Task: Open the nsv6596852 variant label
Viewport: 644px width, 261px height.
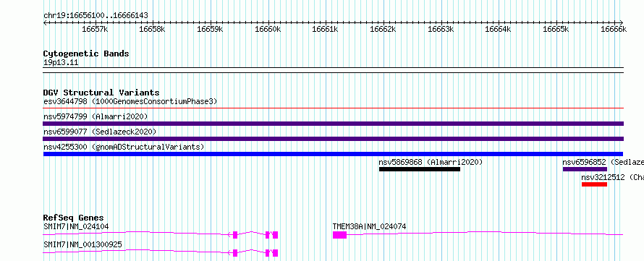Action: tap(603, 162)
